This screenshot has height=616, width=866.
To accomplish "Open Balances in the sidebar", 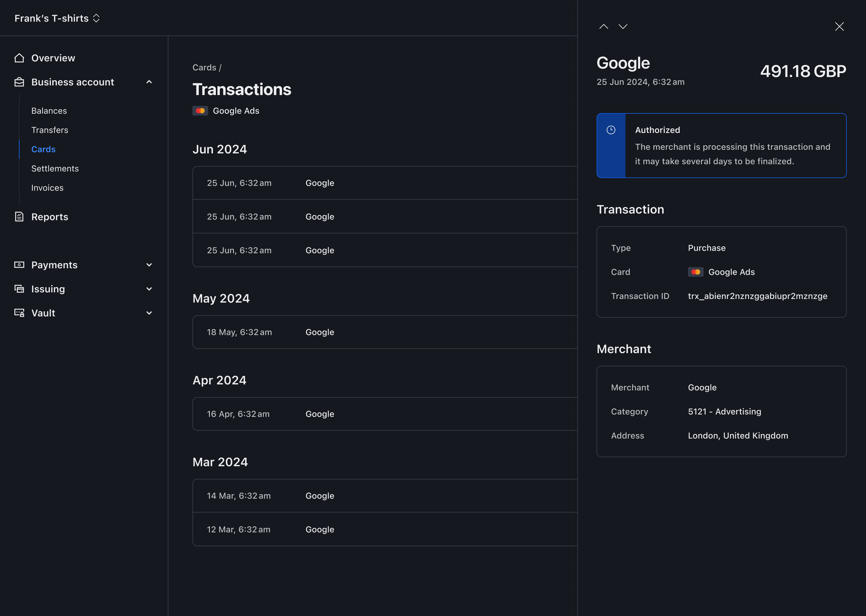I will (49, 111).
